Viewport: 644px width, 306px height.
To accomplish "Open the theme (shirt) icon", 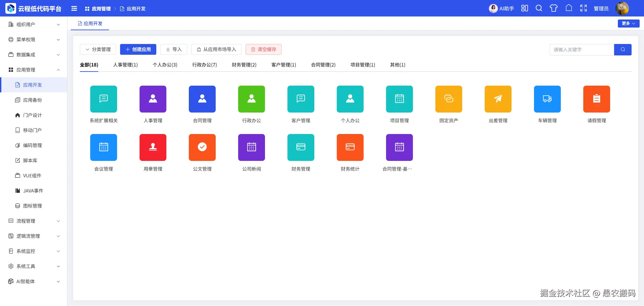I will tap(554, 8).
